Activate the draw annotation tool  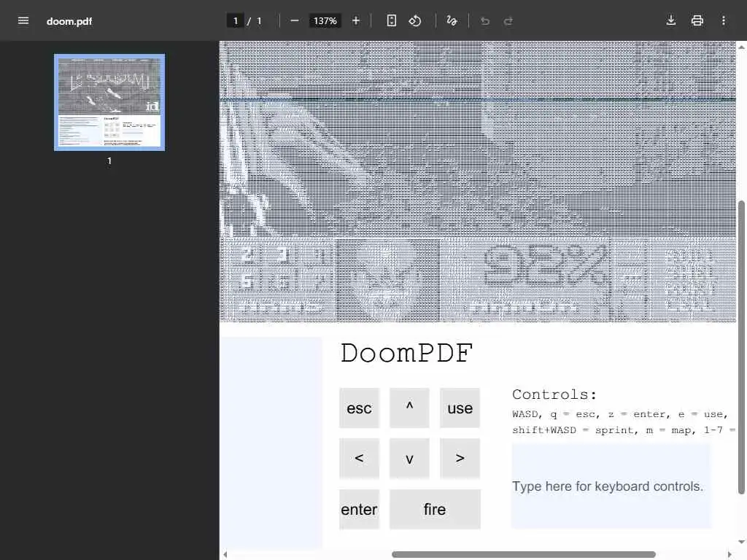pos(452,20)
